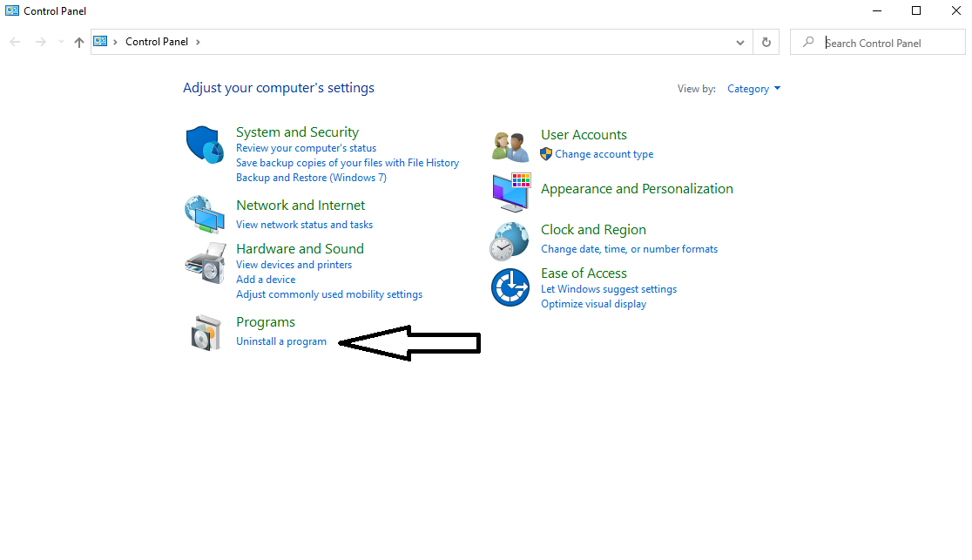Click the Control Panel icon in address bar
Screen dimensions: 972x560
[100, 42]
